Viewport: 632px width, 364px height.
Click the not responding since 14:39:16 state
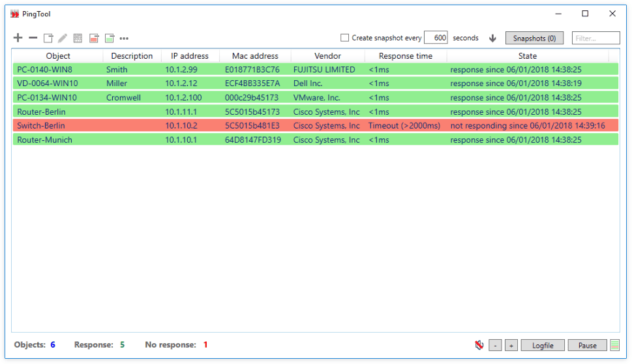click(x=528, y=125)
